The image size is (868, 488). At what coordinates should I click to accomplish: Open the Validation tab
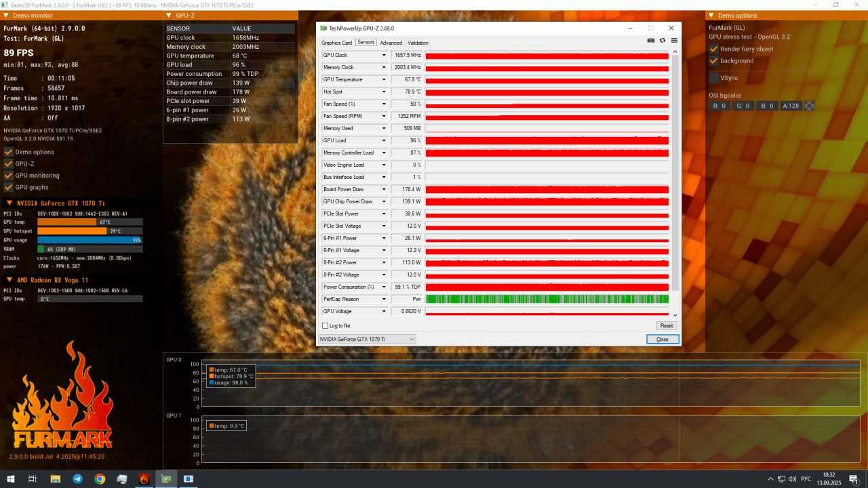coord(418,43)
